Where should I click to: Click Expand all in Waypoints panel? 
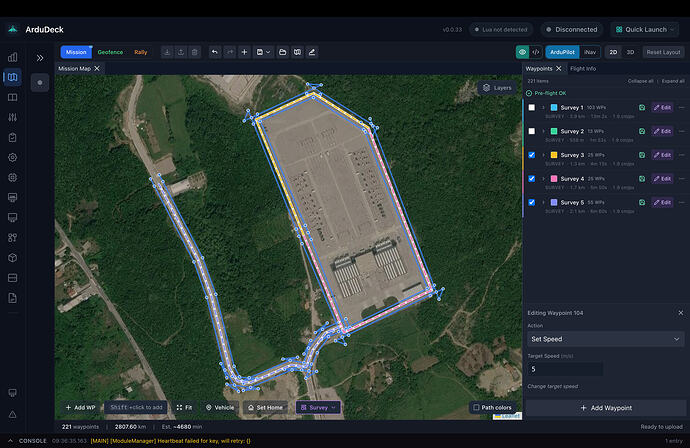coord(673,81)
